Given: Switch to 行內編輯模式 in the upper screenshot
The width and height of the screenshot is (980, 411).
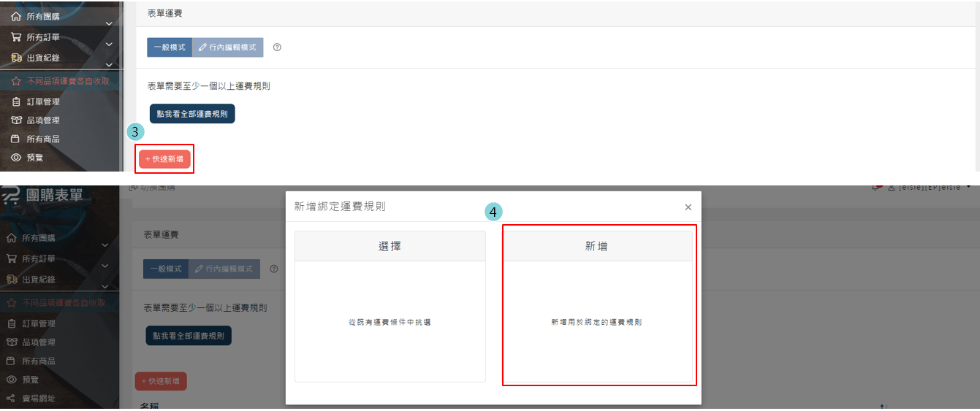Looking at the screenshot, I should point(227,47).
